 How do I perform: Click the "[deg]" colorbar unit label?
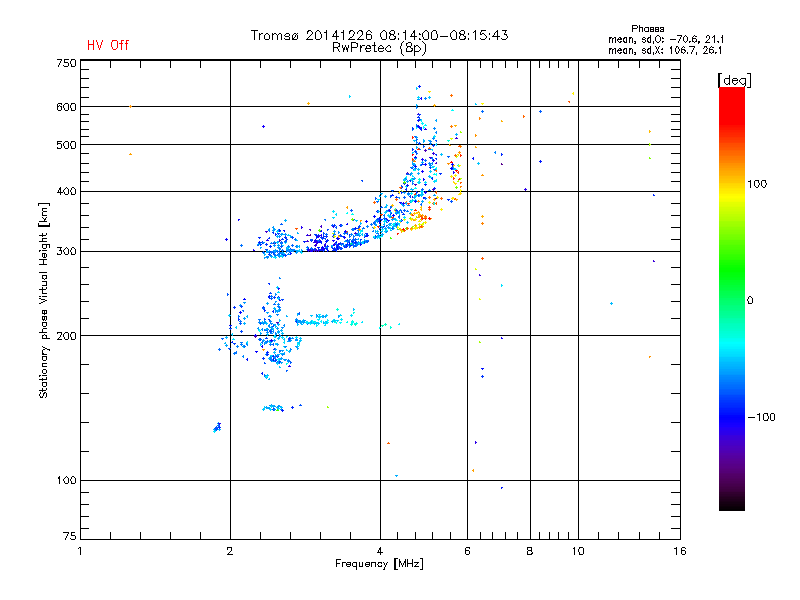click(734, 80)
